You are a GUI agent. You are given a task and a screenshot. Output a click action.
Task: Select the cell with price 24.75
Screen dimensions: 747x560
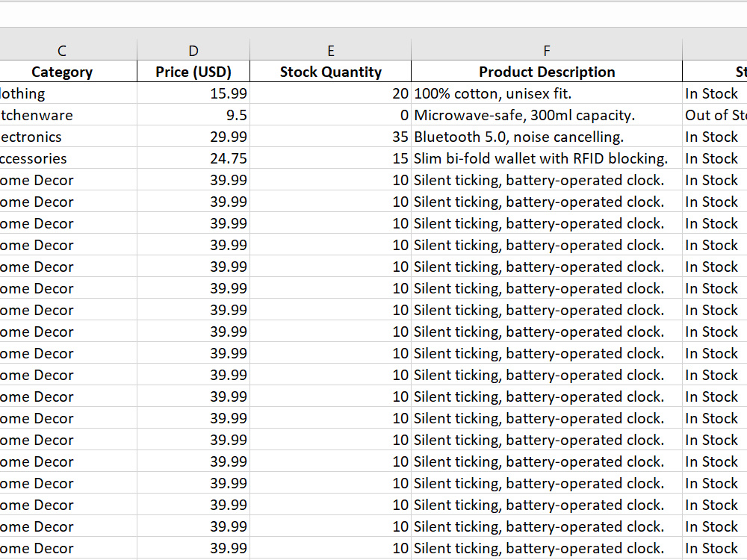coord(193,158)
